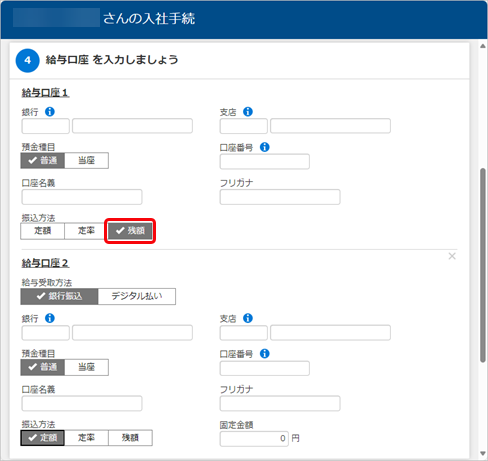The width and height of the screenshot is (488, 461).
Task: Select 残額 transfer method in 給与口座1
Action: (x=130, y=231)
